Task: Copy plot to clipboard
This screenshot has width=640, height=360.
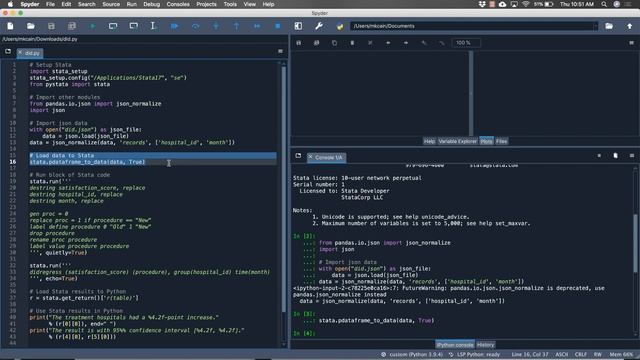Action: (x=334, y=43)
